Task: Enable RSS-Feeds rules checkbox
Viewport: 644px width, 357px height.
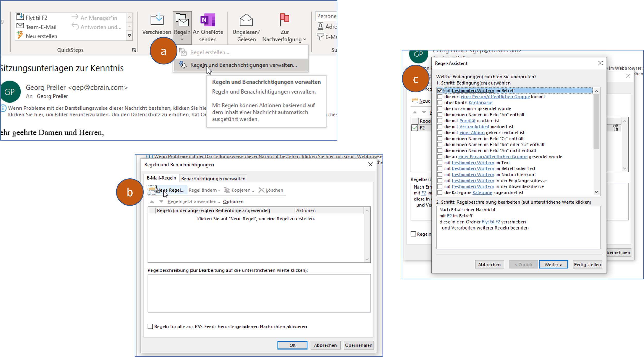Action: tap(150, 326)
